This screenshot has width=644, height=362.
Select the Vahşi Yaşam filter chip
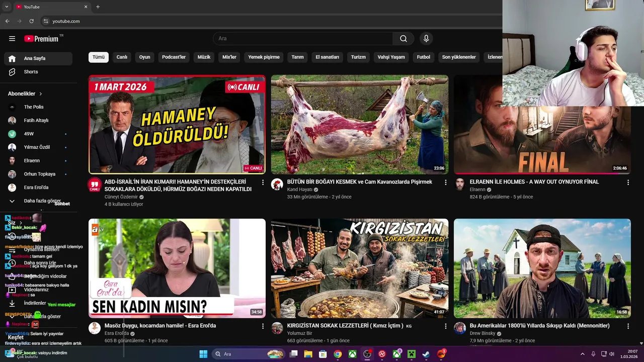[x=391, y=57]
